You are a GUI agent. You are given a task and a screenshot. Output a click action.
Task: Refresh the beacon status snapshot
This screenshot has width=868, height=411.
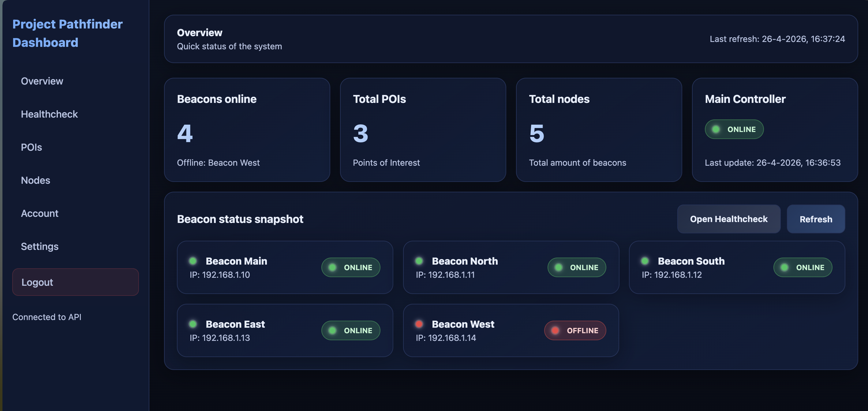click(816, 219)
